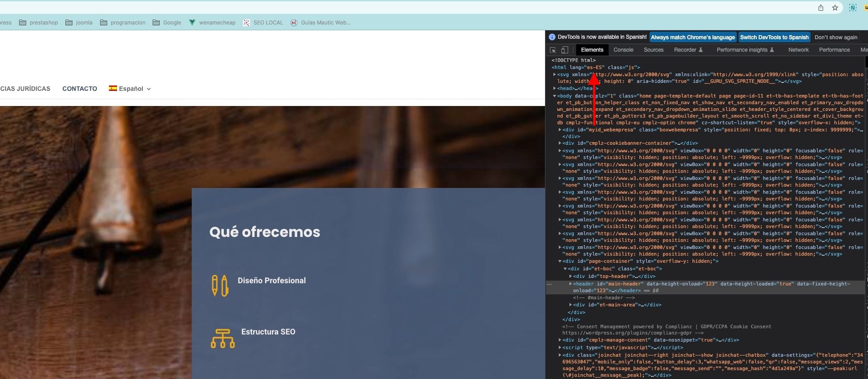This screenshot has width=868, height=379.
Task: Select the #main-header comment line
Action: (x=604, y=297)
